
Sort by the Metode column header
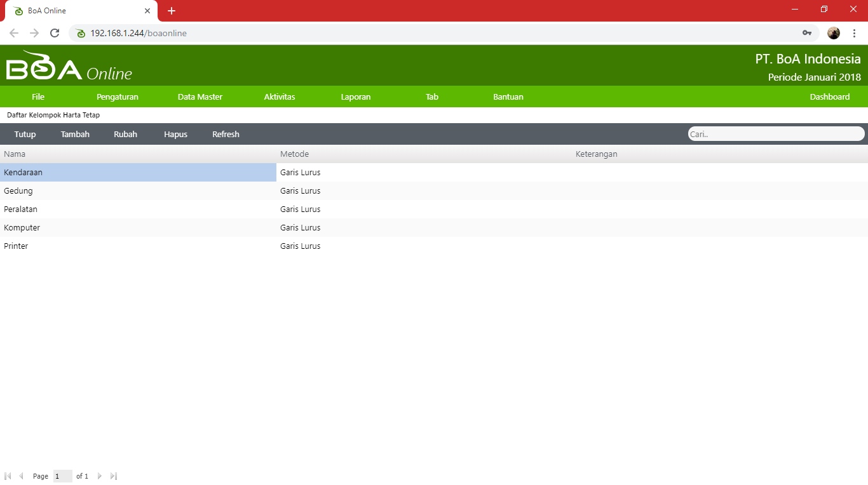[295, 154]
